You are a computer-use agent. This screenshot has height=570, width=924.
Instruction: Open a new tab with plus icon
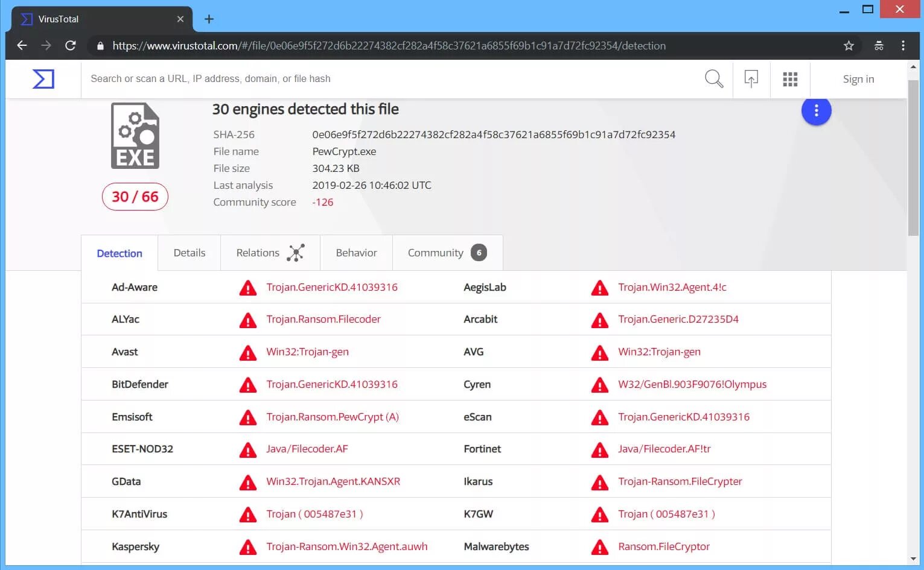[209, 19]
